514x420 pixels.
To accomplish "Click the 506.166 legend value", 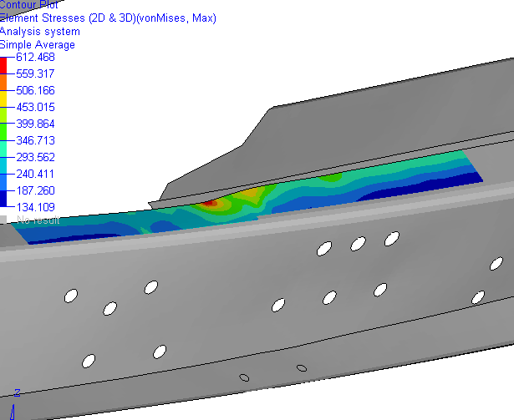I will click(35, 90).
